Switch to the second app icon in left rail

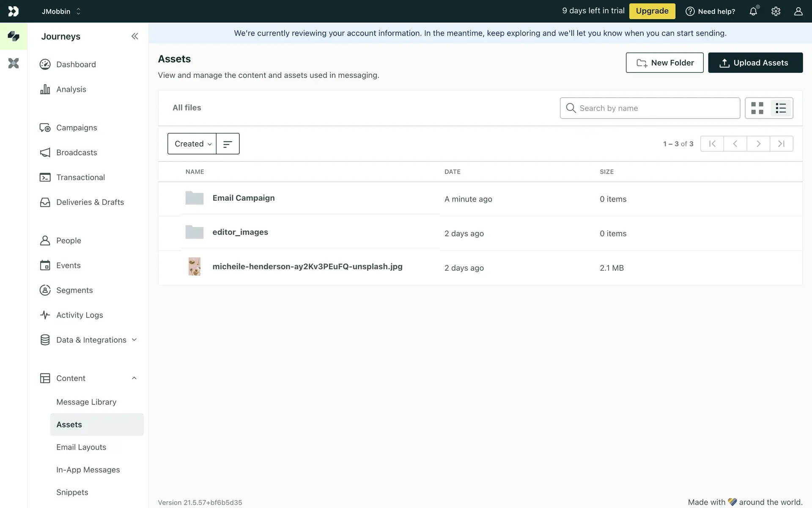point(14,63)
